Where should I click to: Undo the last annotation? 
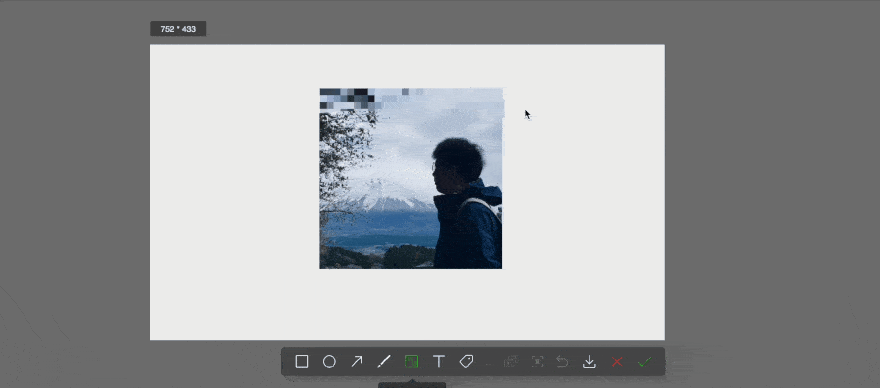562,362
